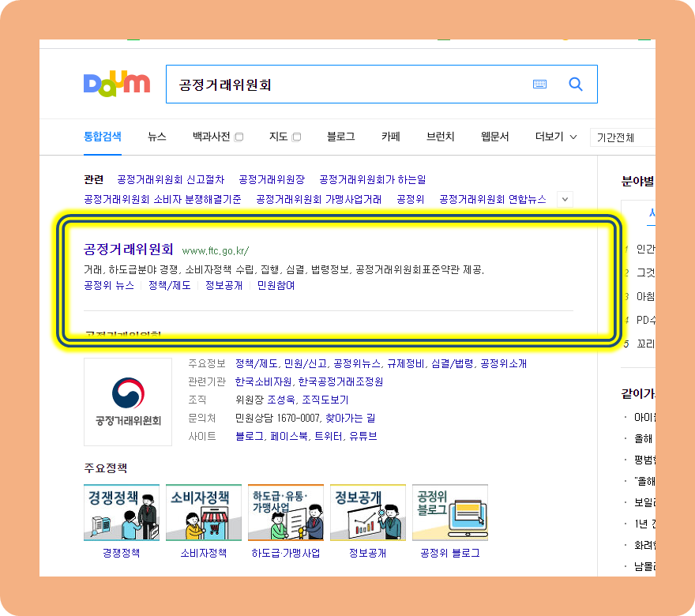Open the 유튜브 site link

click(363, 437)
